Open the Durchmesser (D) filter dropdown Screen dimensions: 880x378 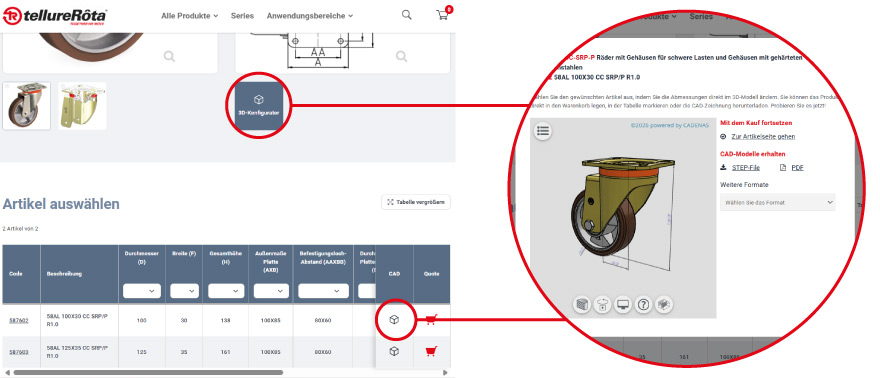(142, 291)
